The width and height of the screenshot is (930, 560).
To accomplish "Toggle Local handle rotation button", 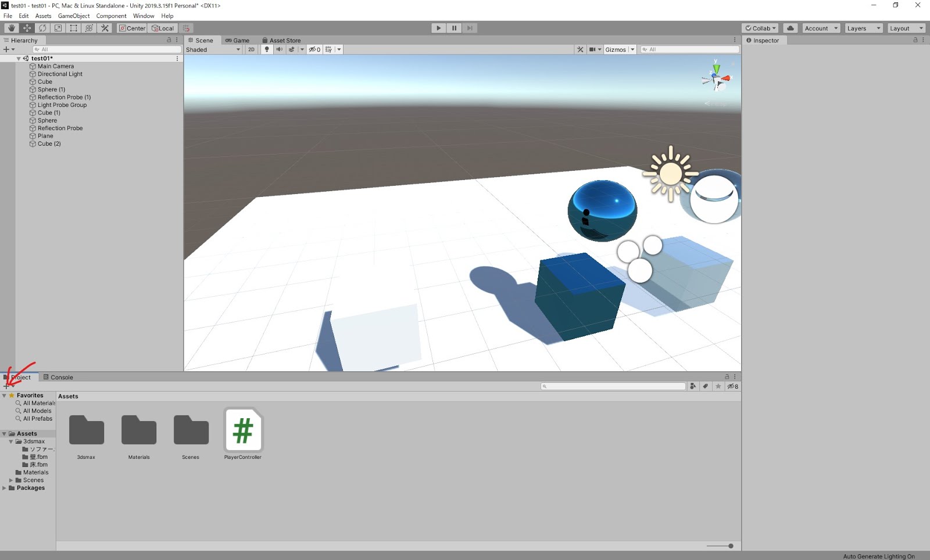I will (x=163, y=28).
